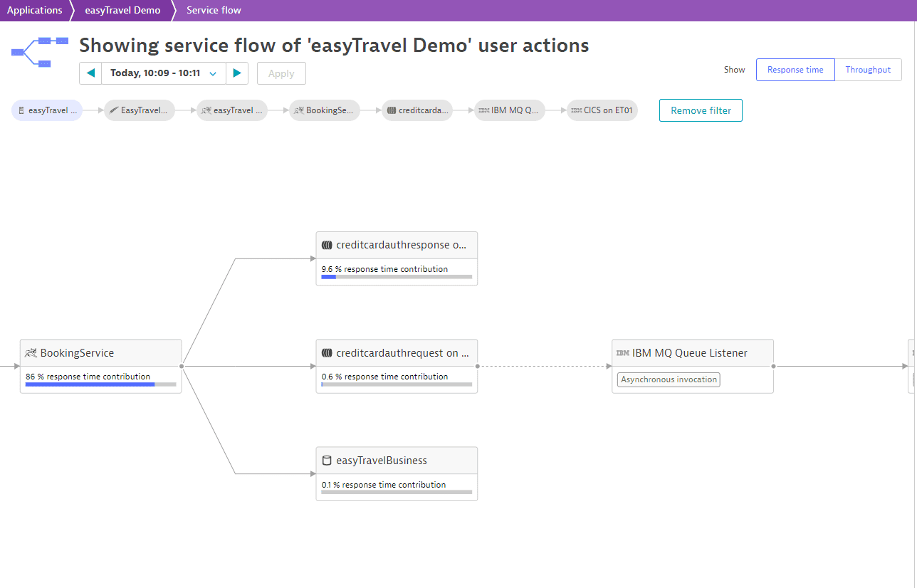Click the Asynchronous invocation tag
Screen dimensions: 917x588
(669, 379)
